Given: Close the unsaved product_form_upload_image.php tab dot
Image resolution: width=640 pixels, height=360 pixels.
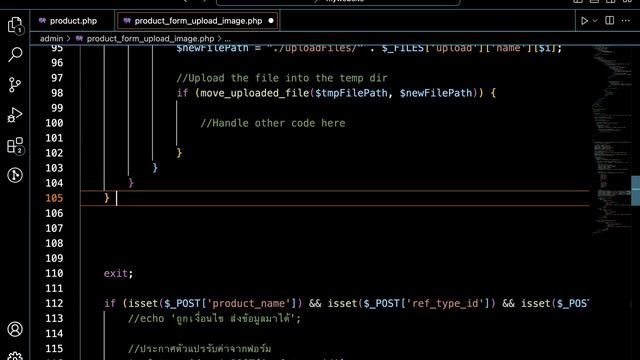Looking at the screenshot, I should pos(271,21).
